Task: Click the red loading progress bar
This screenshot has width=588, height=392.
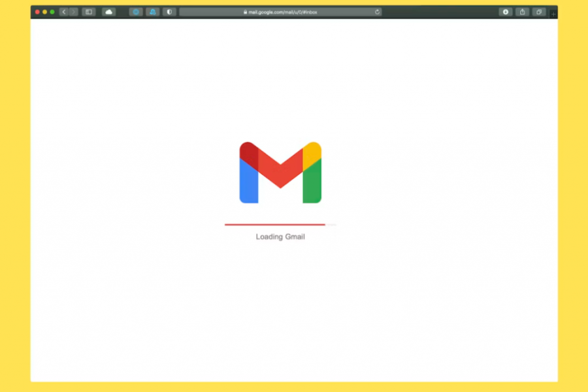Action: point(274,224)
